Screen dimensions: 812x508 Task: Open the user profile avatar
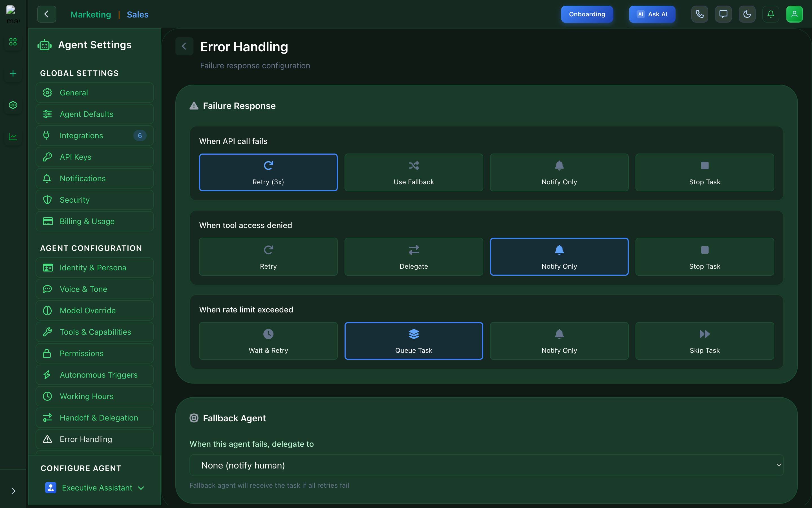pyautogui.click(x=794, y=14)
